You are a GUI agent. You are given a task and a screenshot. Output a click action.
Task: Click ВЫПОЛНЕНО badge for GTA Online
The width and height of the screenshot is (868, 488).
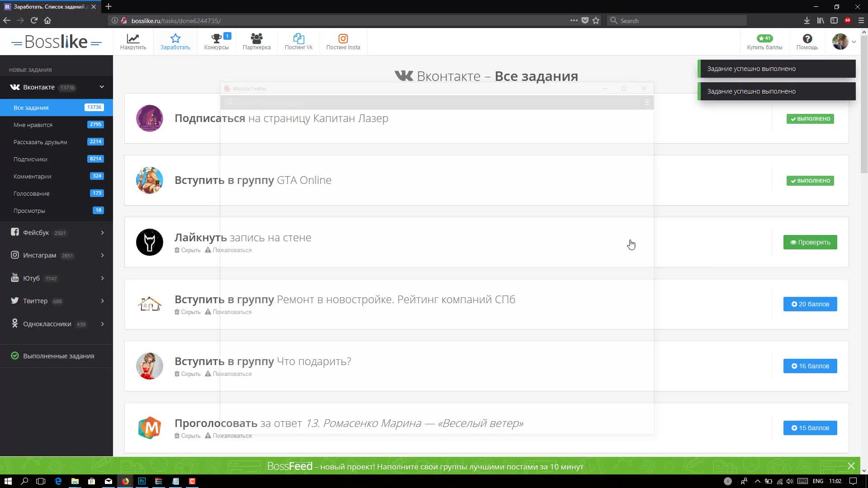[810, 181]
